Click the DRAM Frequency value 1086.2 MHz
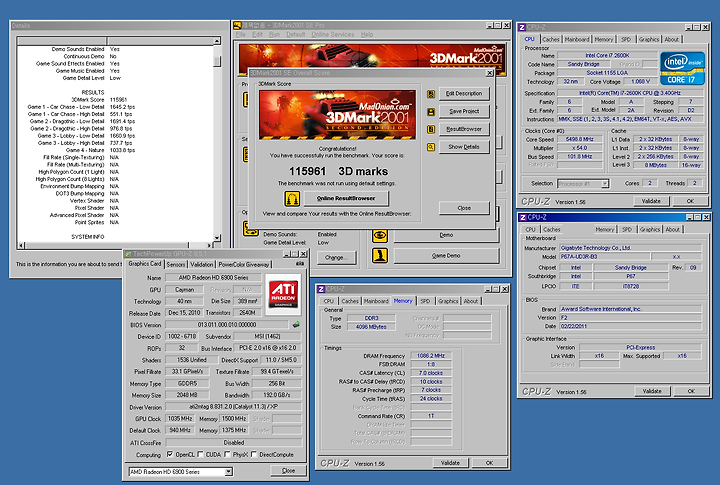Viewport: 720px width, 485px height. click(x=431, y=356)
